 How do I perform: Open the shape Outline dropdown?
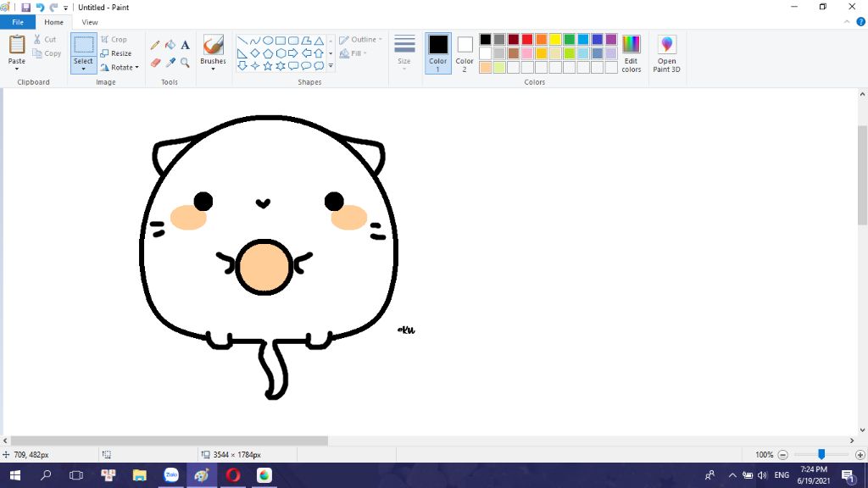(360, 40)
